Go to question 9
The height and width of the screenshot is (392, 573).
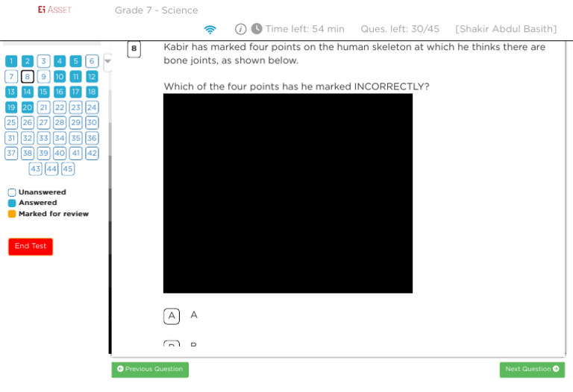43,76
